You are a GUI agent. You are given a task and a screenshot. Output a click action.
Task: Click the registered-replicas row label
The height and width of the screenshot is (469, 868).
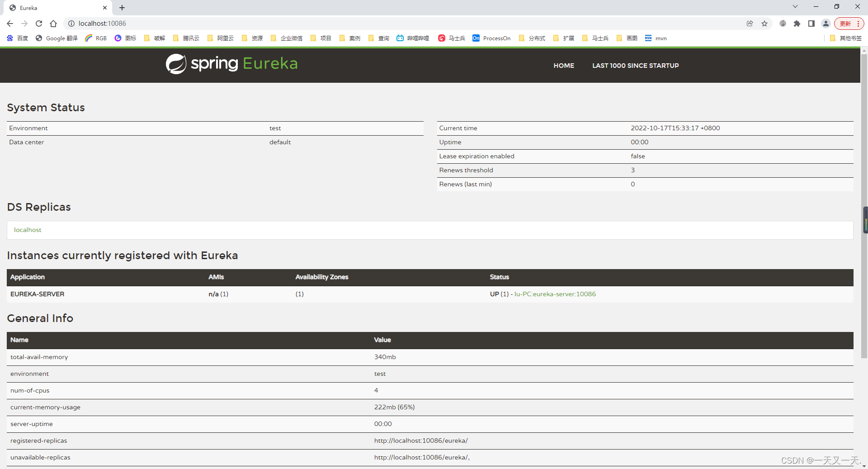38,441
